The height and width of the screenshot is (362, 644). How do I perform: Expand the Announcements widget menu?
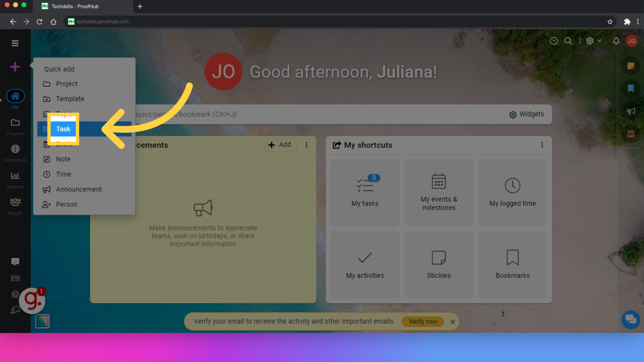coord(307,145)
